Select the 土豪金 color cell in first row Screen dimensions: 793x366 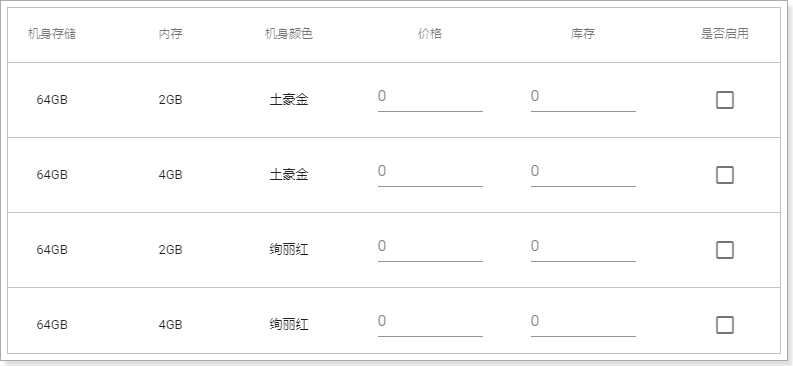point(289,100)
